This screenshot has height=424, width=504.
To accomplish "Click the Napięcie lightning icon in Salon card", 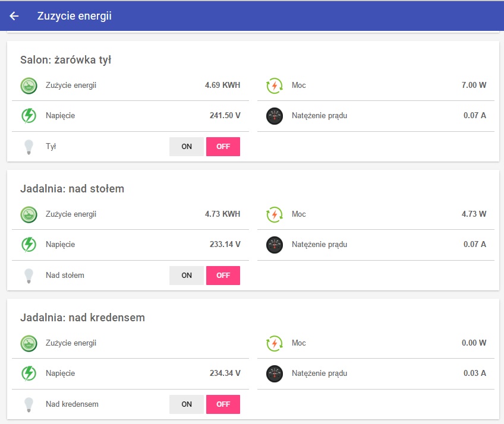I will pyautogui.click(x=29, y=116).
